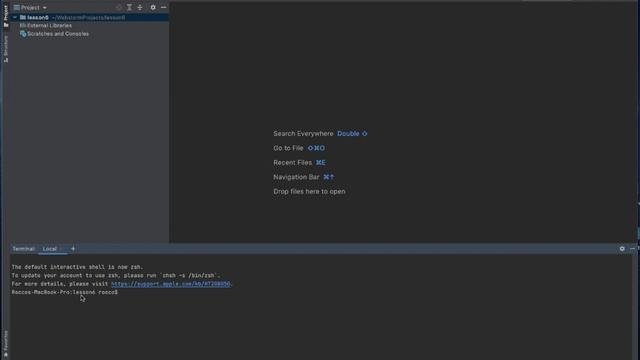
Task: Select Scratches and Consoles node
Action: point(54,34)
